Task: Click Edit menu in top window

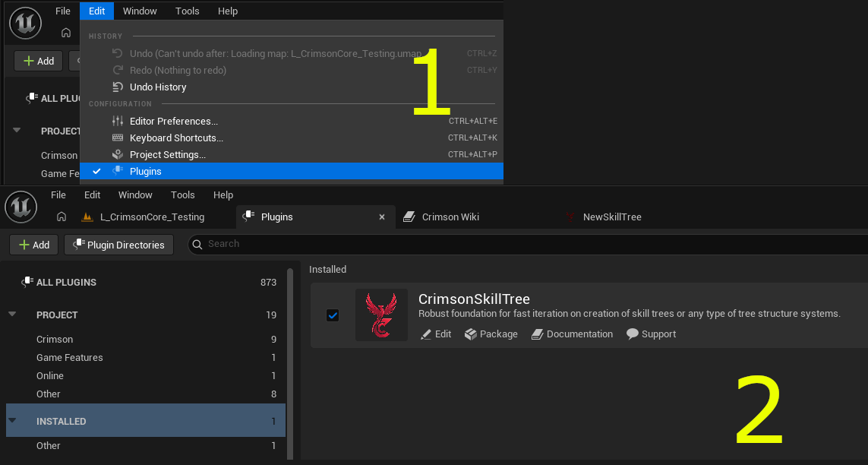Action: point(97,11)
